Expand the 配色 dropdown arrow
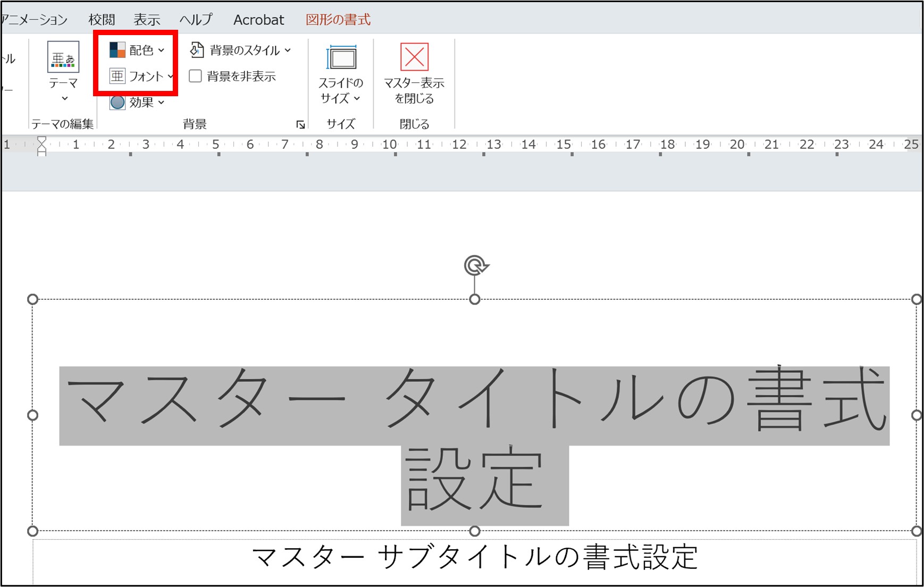924x587 pixels. [162, 51]
